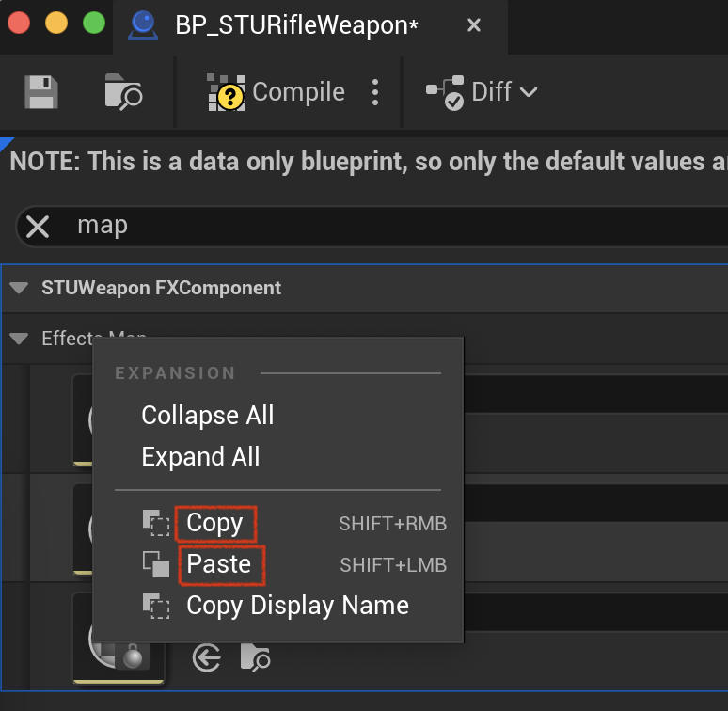Screen dimensions: 728x711
Task: Click the macOS green fullscreen button
Action: [94, 23]
